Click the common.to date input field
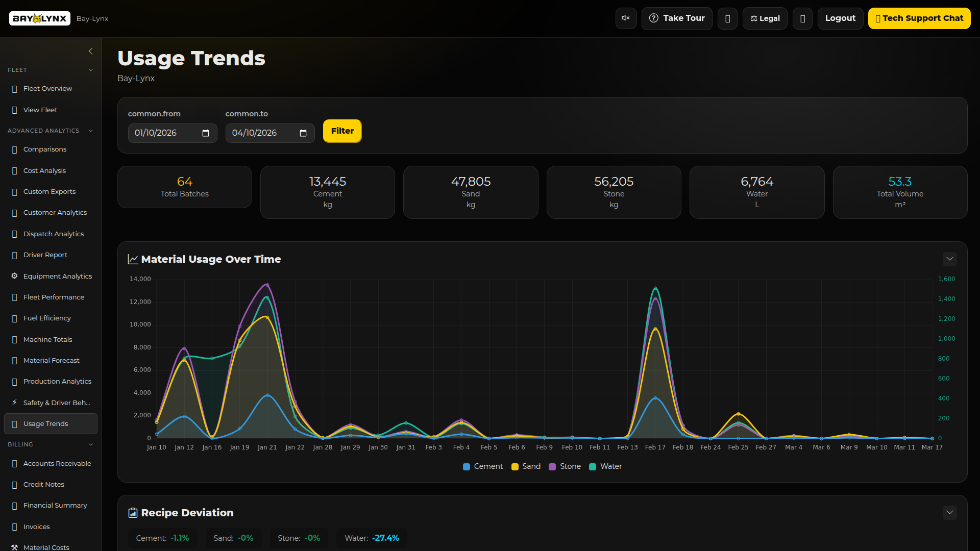The width and height of the screenshot is (980, 551). click(x=265, y=133)
